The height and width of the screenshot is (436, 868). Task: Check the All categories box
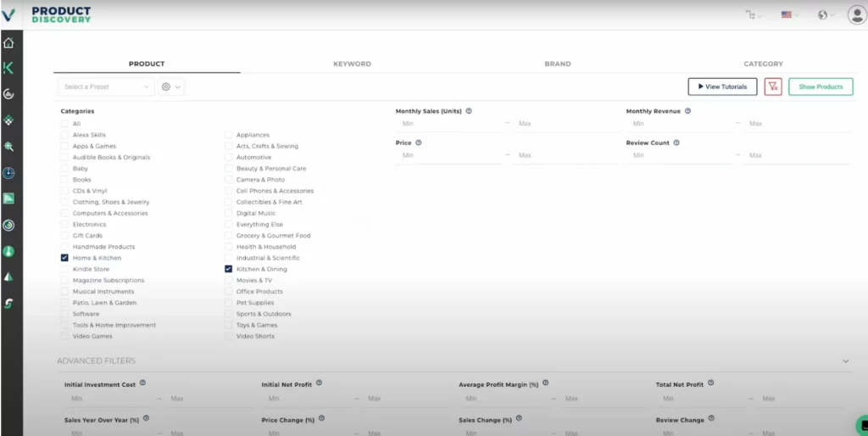point(64,124)
